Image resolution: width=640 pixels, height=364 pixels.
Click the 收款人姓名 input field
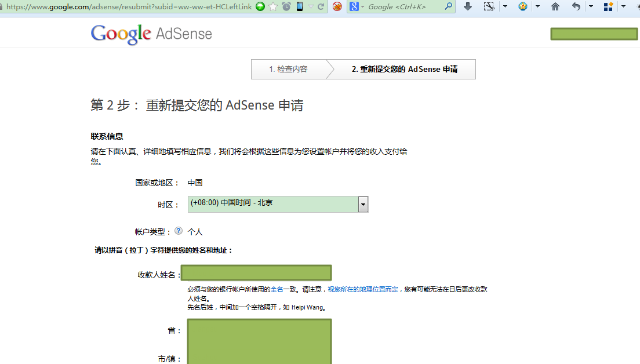pos(256,272)
